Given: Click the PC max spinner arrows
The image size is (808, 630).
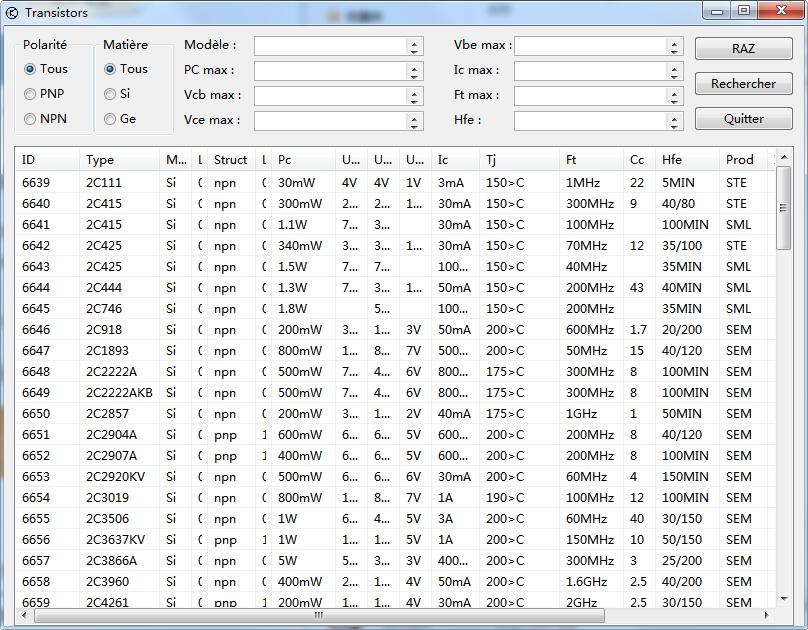Looking at the screenshot, I should (x=415, y=71).
